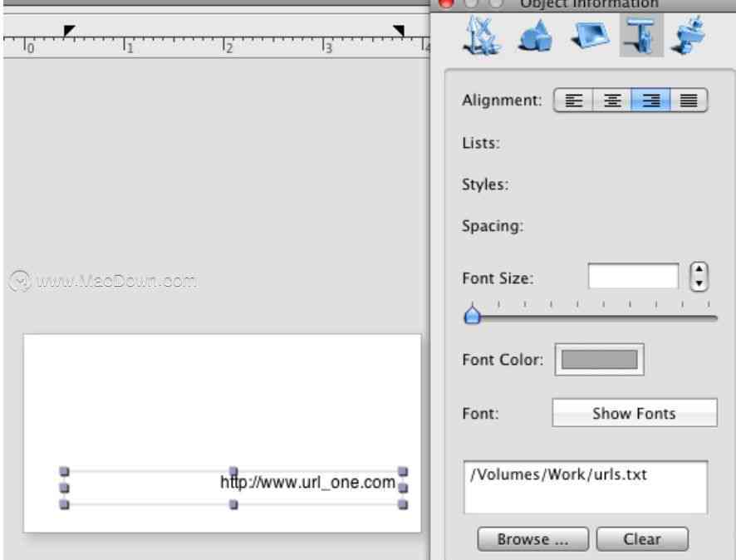Close the Object Information window
The height and width of the screenshot is (560, 736).
445,3
